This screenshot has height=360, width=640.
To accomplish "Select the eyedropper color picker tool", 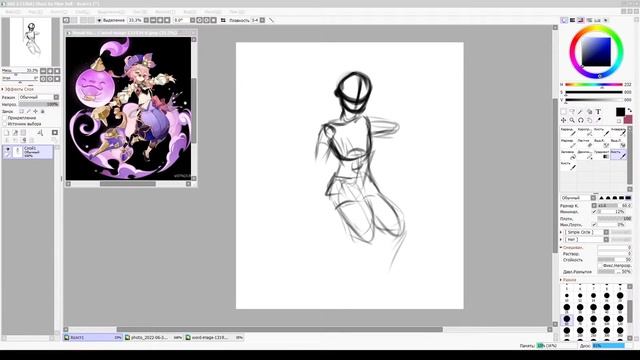I will [598, 120].
